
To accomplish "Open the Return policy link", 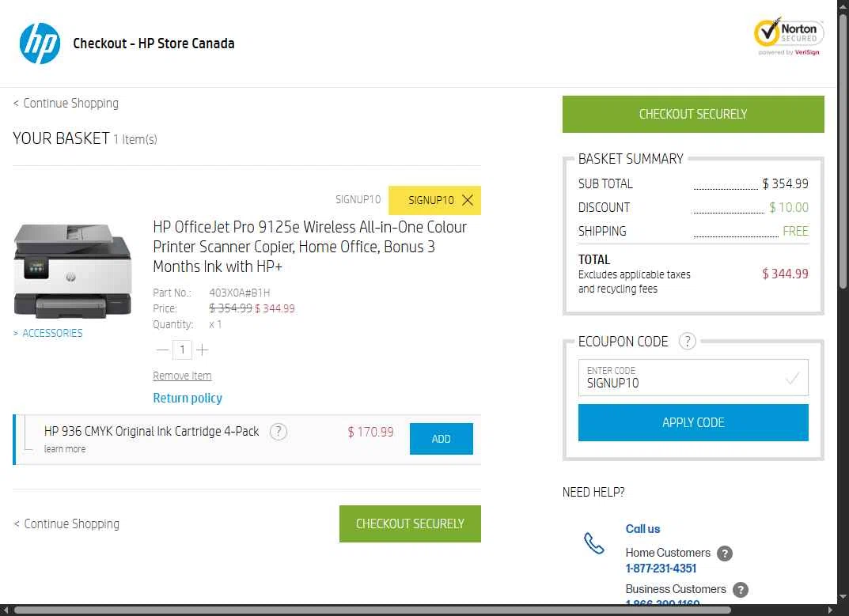I will point(188,398).
